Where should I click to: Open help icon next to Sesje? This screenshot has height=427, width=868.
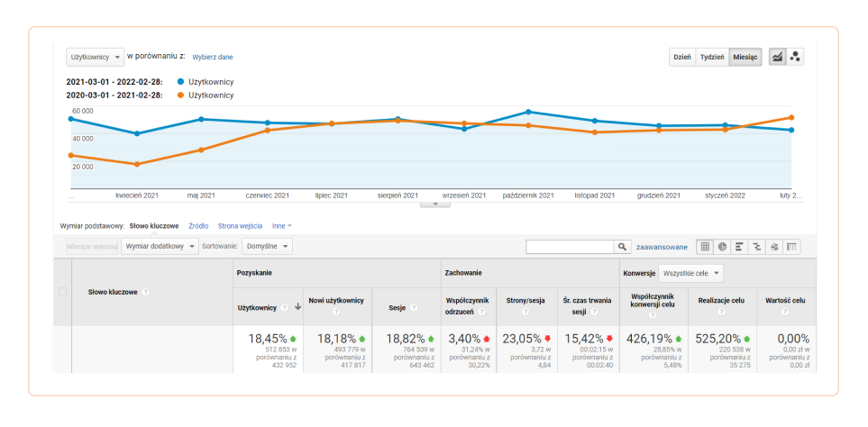pos(414,307)
